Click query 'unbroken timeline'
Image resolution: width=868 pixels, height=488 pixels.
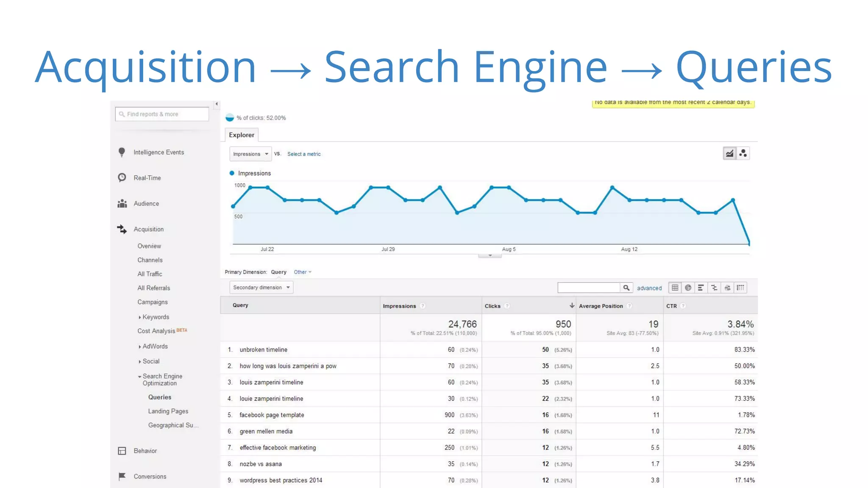tap(264, 349)
